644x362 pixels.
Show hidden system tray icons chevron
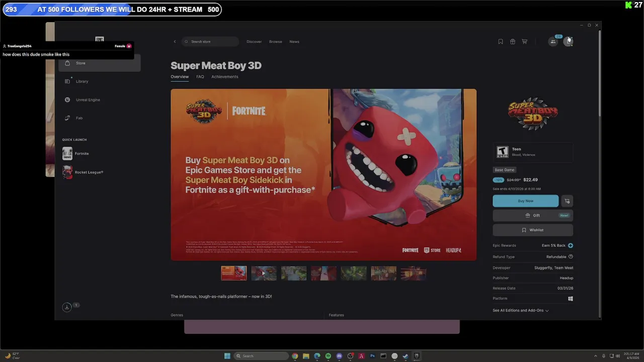[x=596, y=356]
